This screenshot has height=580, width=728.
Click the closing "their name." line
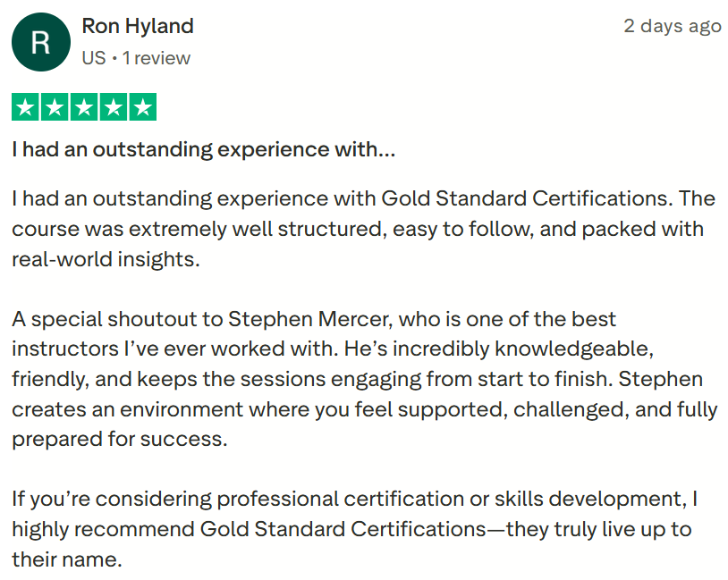click(x=65, y=560)
